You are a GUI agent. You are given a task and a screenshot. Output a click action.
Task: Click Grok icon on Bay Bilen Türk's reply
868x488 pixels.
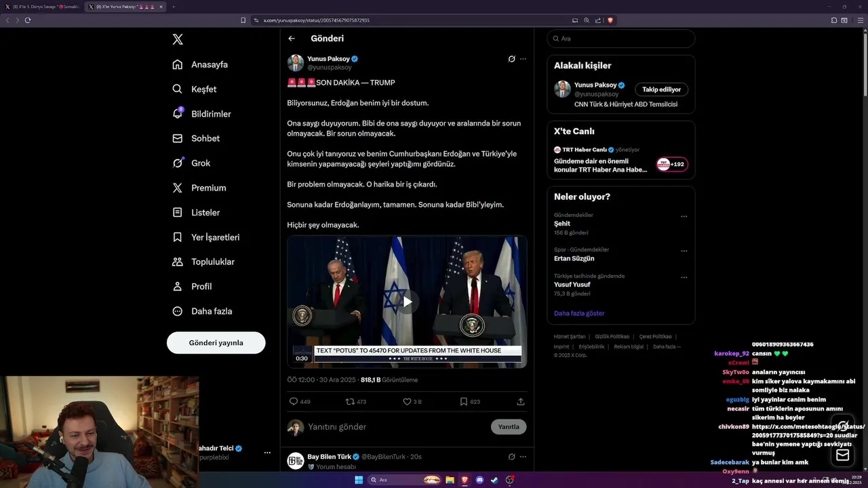(512, 457)
